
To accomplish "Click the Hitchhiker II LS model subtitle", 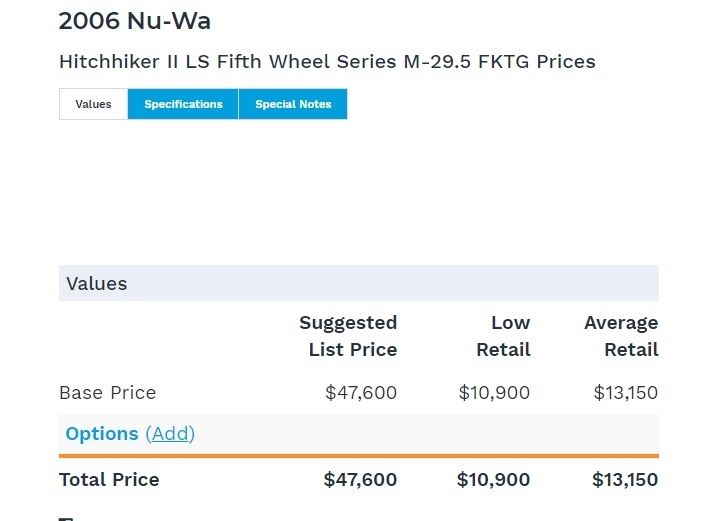I will tap(327, 62).
